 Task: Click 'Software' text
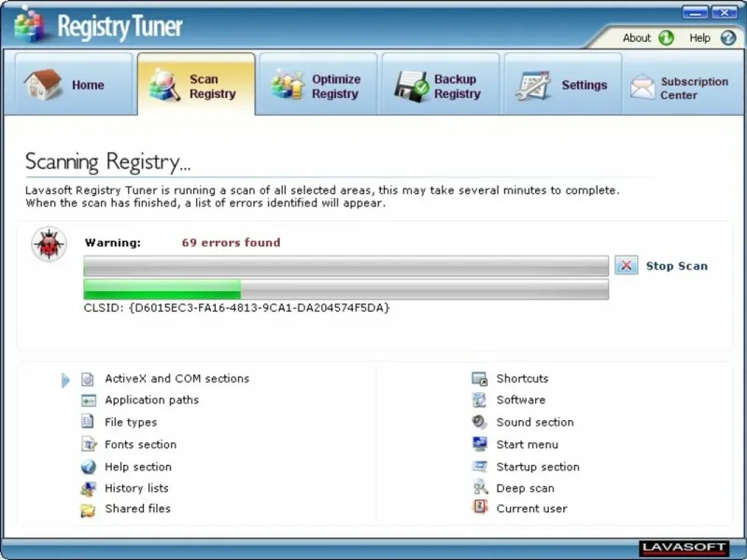coord(521,400)
